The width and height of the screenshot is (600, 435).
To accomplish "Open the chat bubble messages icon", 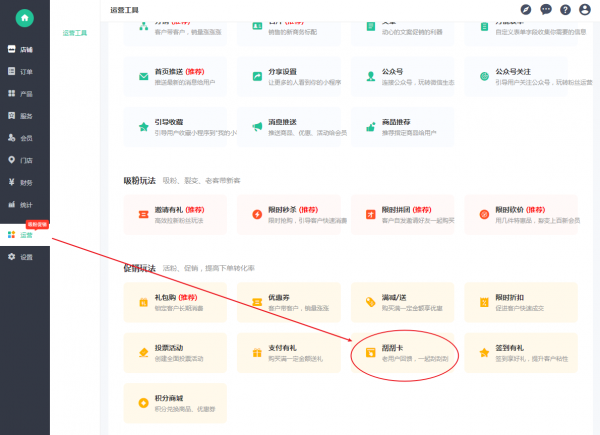I will pos(546,10).
